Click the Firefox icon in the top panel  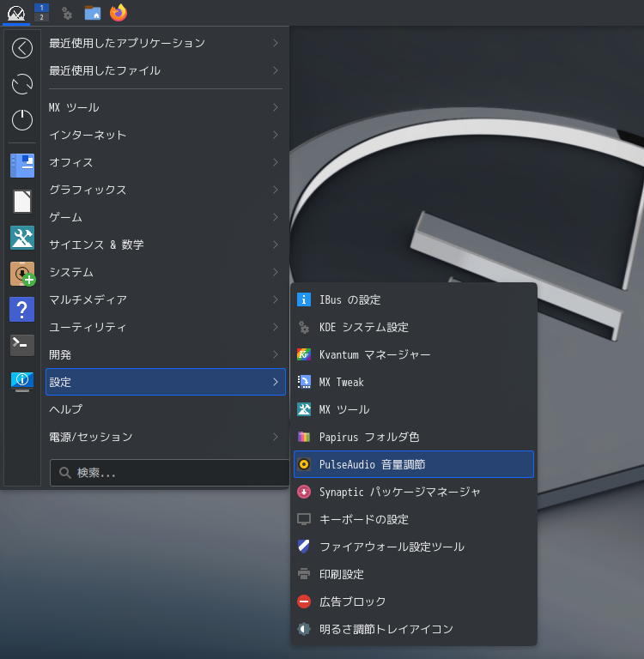pos(118,13)
